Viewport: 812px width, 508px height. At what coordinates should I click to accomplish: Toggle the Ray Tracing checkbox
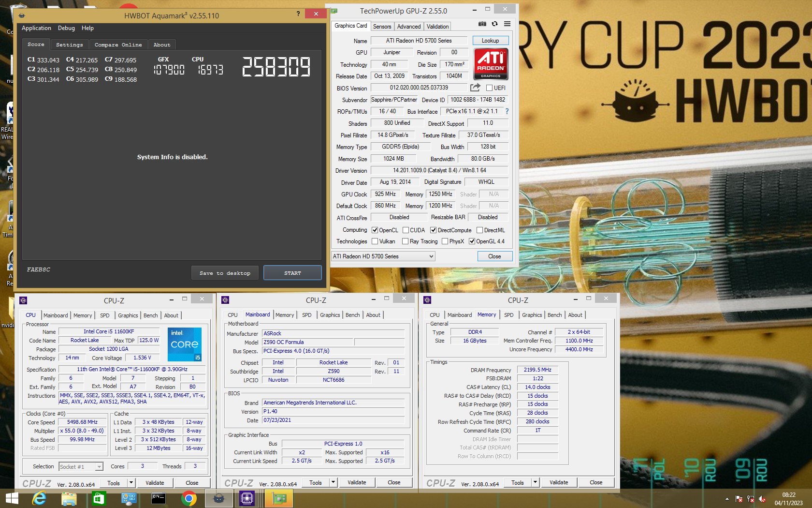pyautogui.click(x=405, y=241)
